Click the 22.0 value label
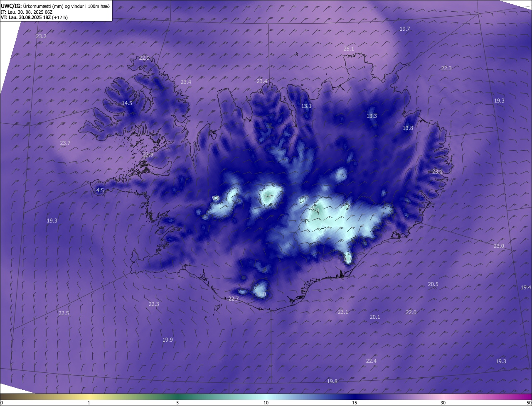Image resolution: width=532 pixels, height=406 pixels. coord(411,313)
